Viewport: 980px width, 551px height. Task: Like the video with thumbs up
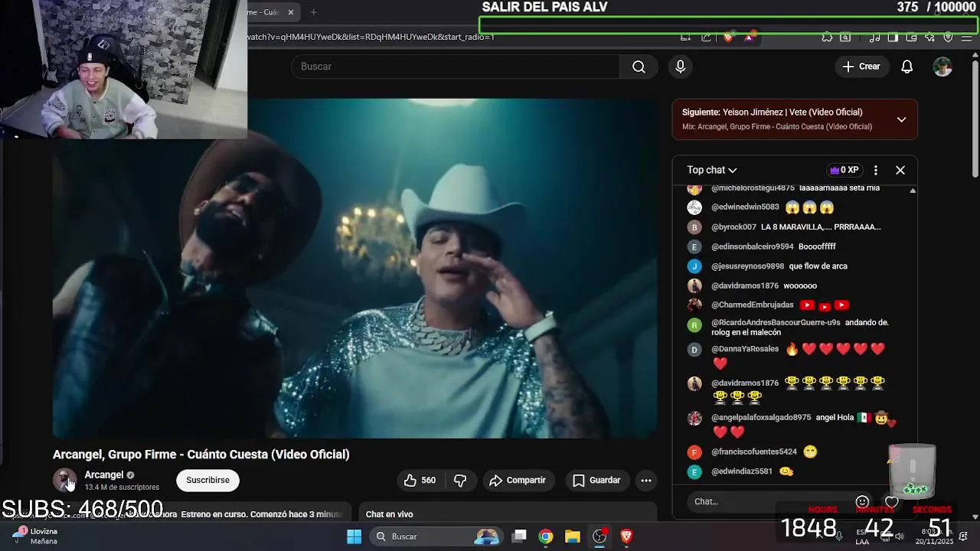[x=420, y=480]
